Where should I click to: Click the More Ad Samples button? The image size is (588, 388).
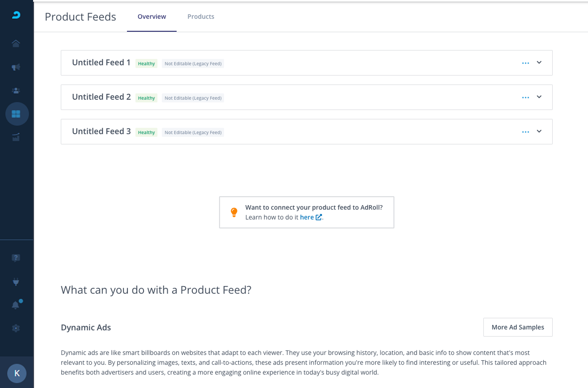[x=518, y=327]
